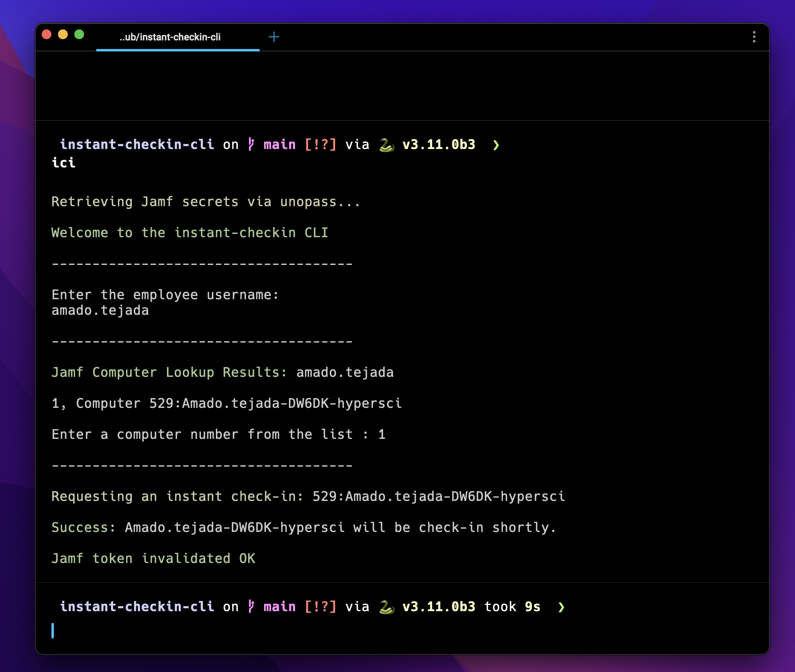Click the git branch icon in bottom prompt

pyautogui.click(x=251, y=607)
